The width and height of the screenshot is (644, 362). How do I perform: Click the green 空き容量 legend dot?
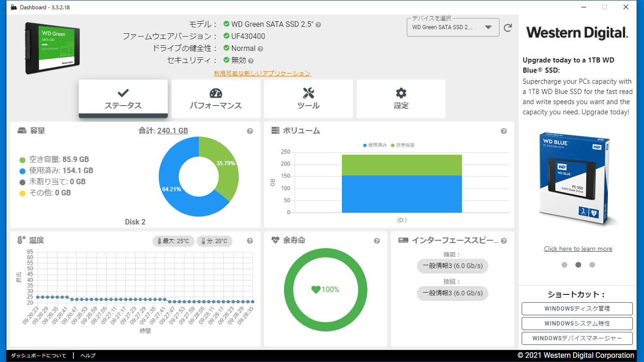tap(22, 160)
